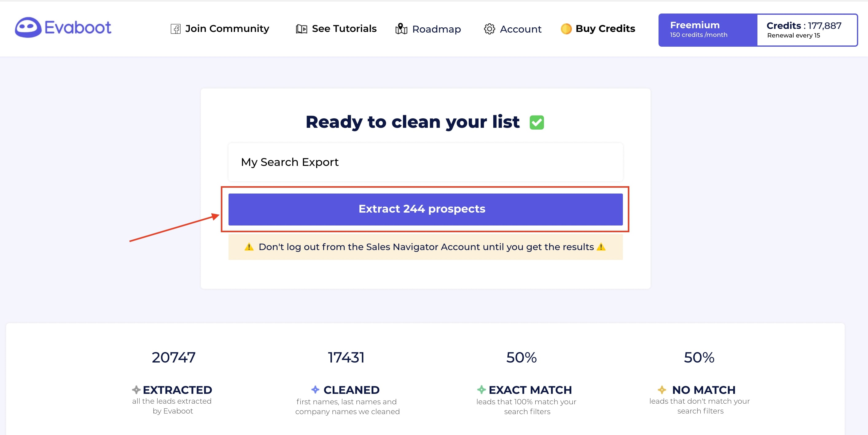Click the book icon next to See Tutorials

point(302,29)
